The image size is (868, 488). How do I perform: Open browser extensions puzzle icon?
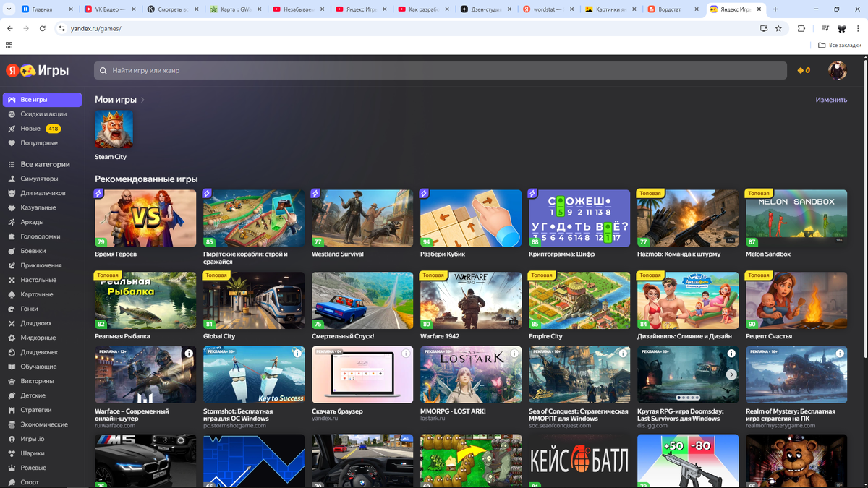pos(801,28)
